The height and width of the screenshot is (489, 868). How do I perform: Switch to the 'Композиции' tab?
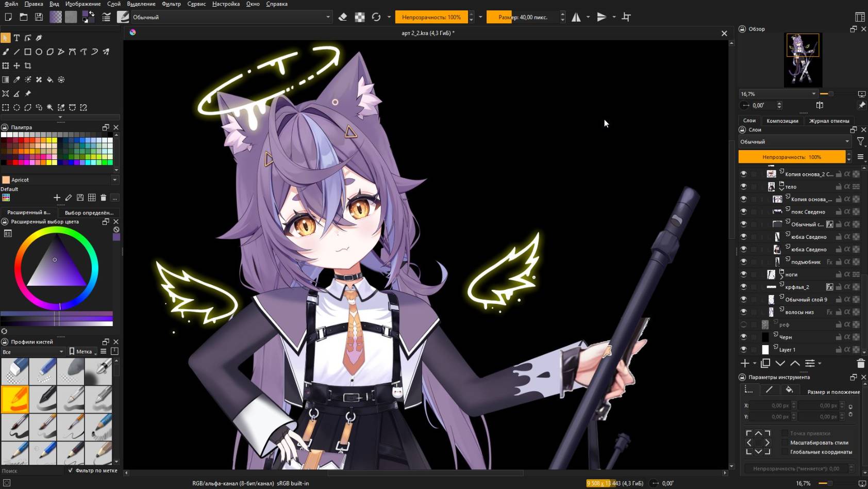pos(782,121)
